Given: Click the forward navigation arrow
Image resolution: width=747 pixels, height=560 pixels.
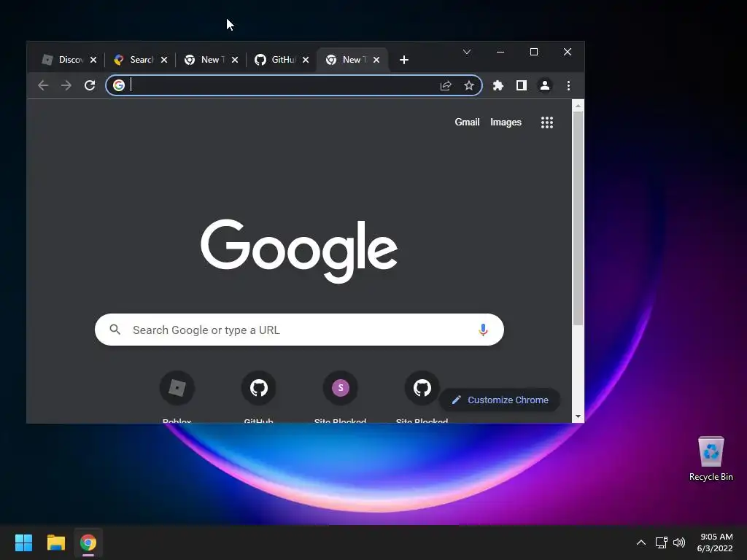Looking at the screenshot, I should pyautogui.click(x=66, y=86).
